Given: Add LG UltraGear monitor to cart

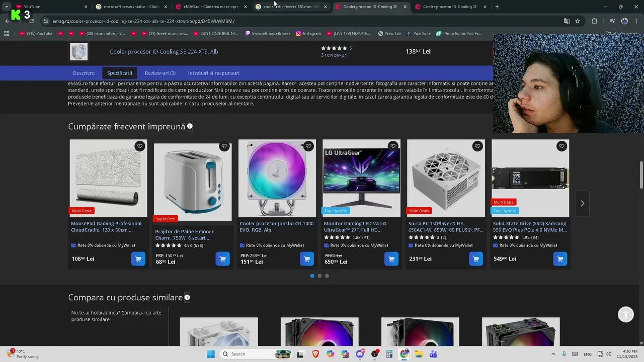Looking at the screenshot, I should (391, 258).
